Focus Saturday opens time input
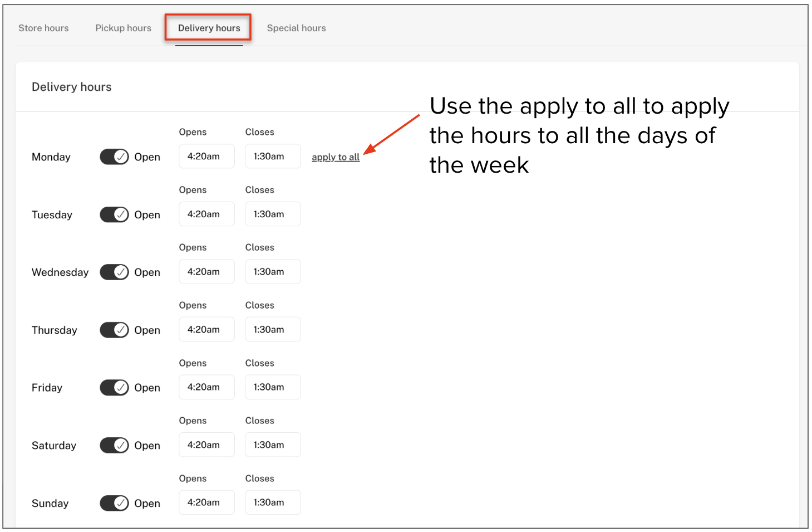The width and height of the screenshot is (812, 532). point(206,445)
